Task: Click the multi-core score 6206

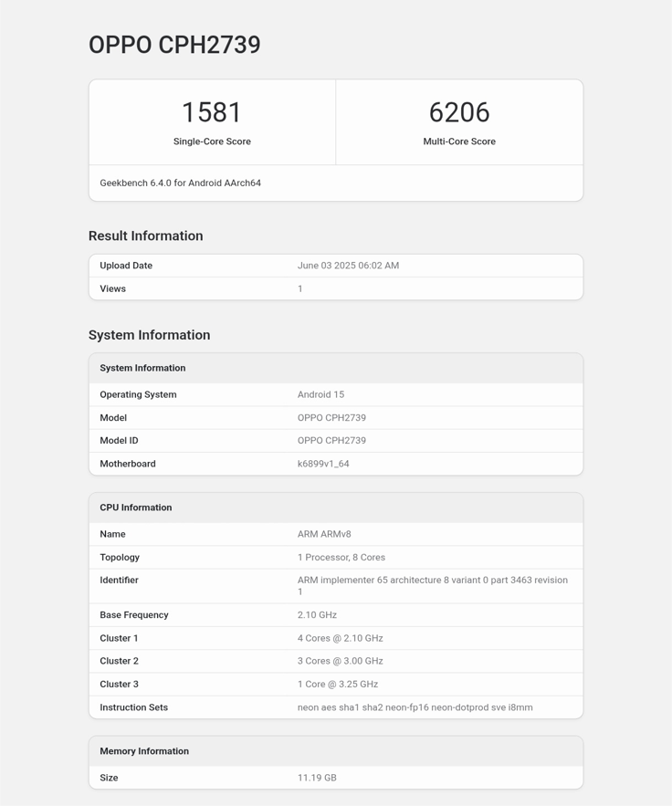Action: pyautogui.click(x=459, y=112)
